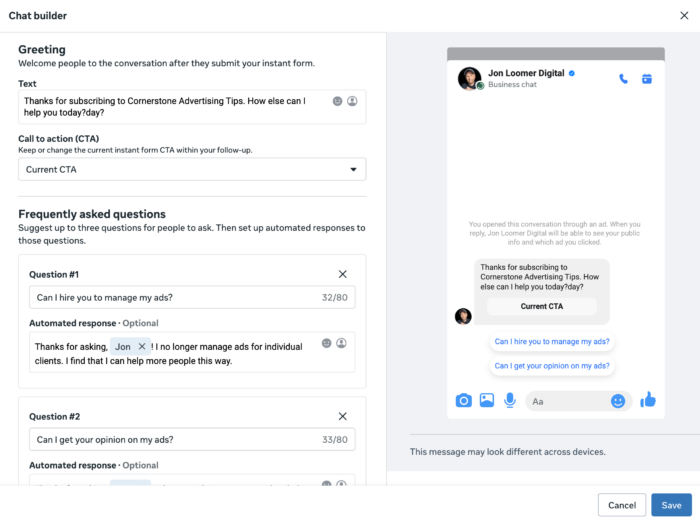The width and height of the screenshot is (700, 525).
Task: Click the thumbs-up like icon
Action: tap(648, 400)
